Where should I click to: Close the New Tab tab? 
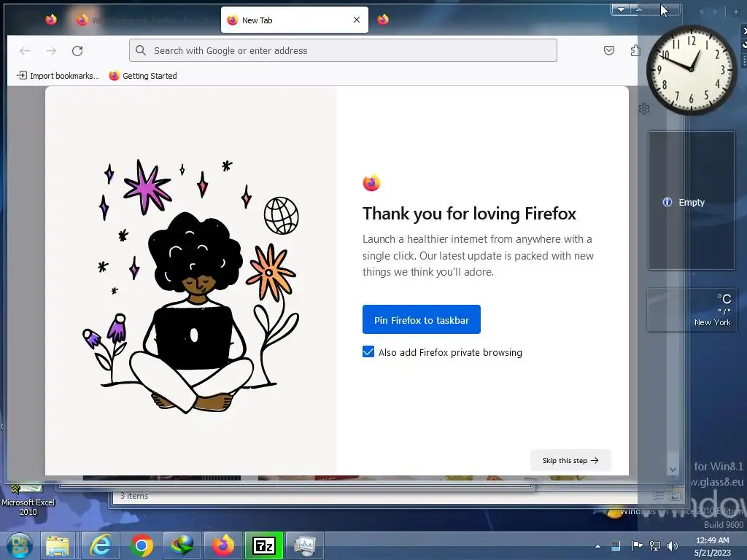tap(356, 20)
